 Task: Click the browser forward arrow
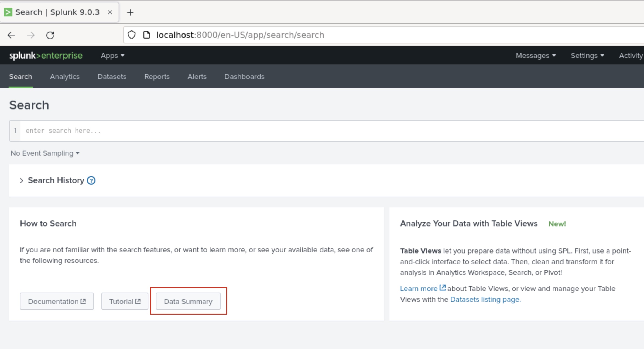pyautogui.click(x=31, y=35)
